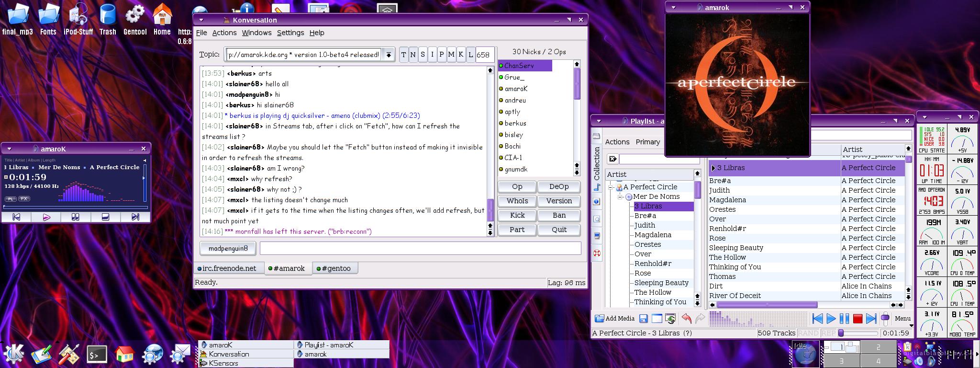Click the playlist toolbar volume slider knob
This screenshot has width=980, height=368.
click(x=885, y=318)
